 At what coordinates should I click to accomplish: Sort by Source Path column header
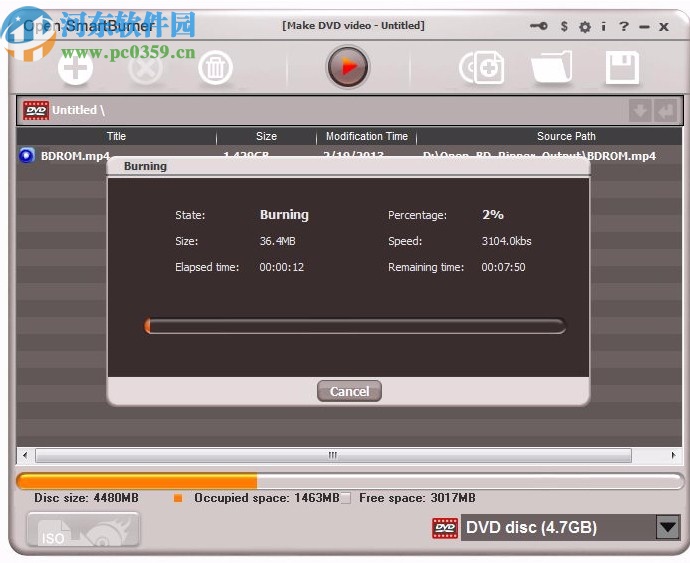pos(566,136)
